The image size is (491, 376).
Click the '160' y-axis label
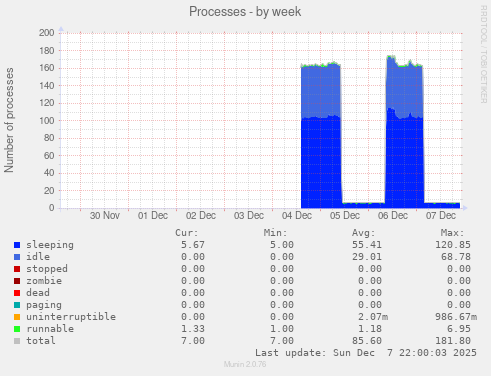(47, 68)
